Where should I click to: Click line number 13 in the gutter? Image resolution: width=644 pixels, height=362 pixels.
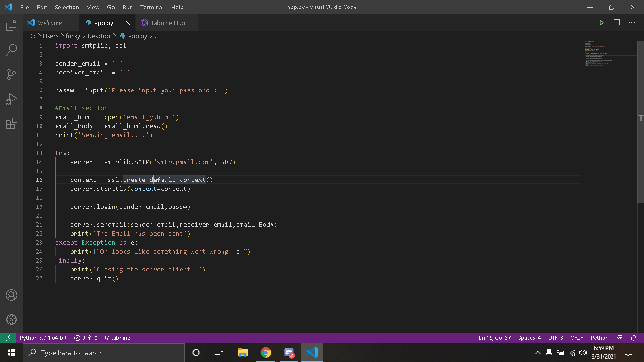pyautogui.click(x=39, y=153)
